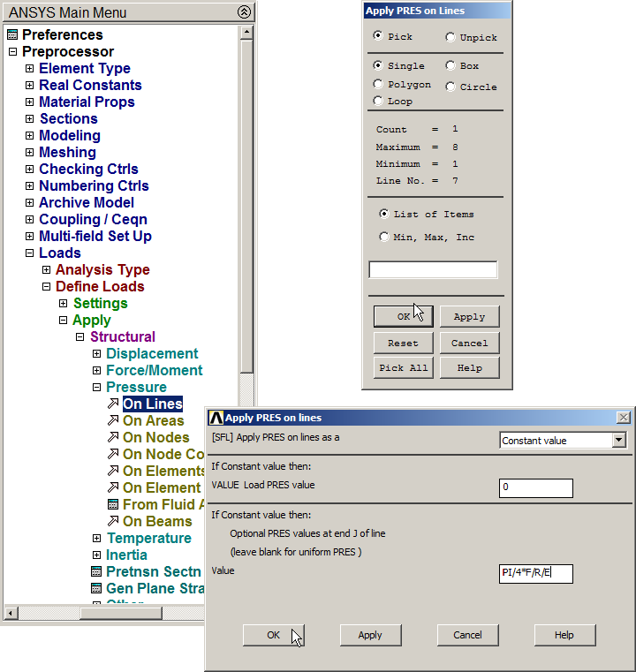Click the ANSYS logo in dialog title
Screen dimensions: 636x672
pyautogui.click(x=216, y=418)
